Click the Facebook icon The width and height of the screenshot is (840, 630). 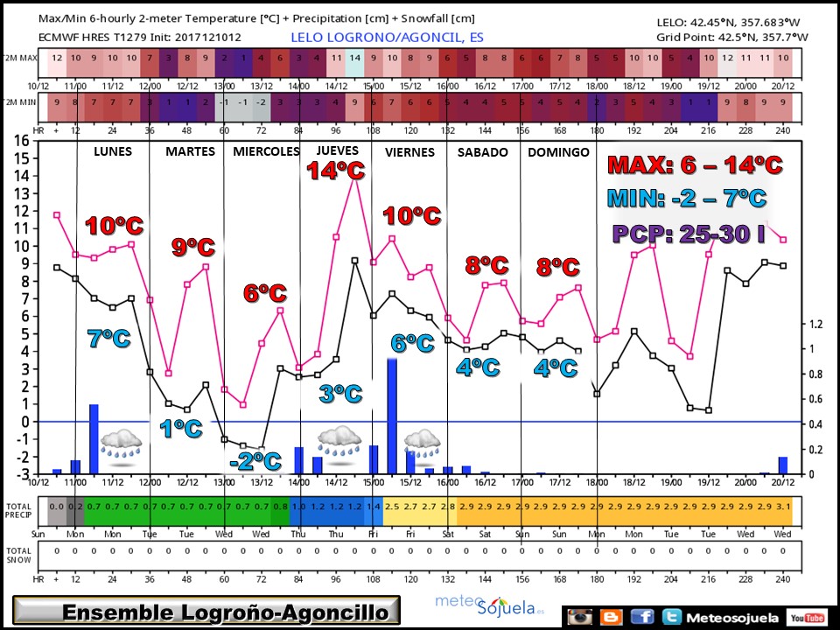pyautogui.click(x=642, y=617)
